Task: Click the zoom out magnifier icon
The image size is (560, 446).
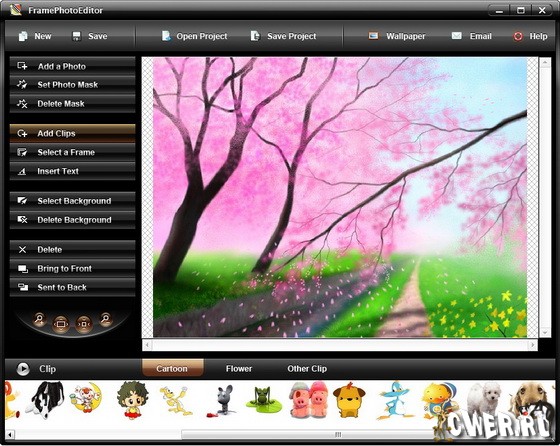Action: [x=105, y=318]
